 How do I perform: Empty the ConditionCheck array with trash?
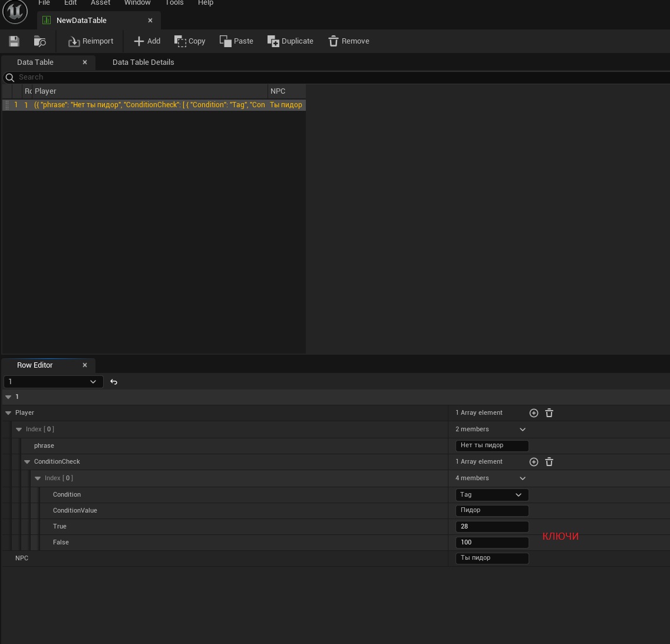[x=550, y=462]
